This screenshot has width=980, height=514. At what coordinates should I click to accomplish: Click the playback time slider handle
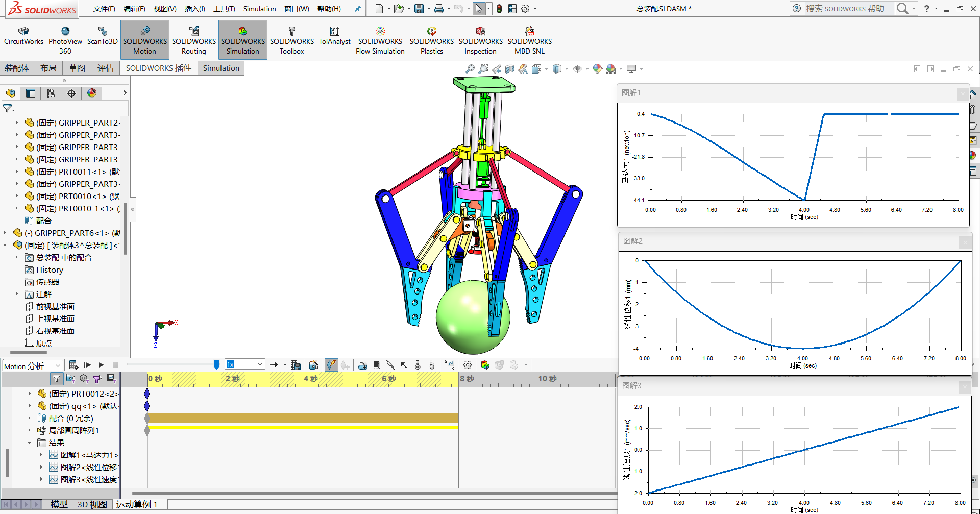216,364
